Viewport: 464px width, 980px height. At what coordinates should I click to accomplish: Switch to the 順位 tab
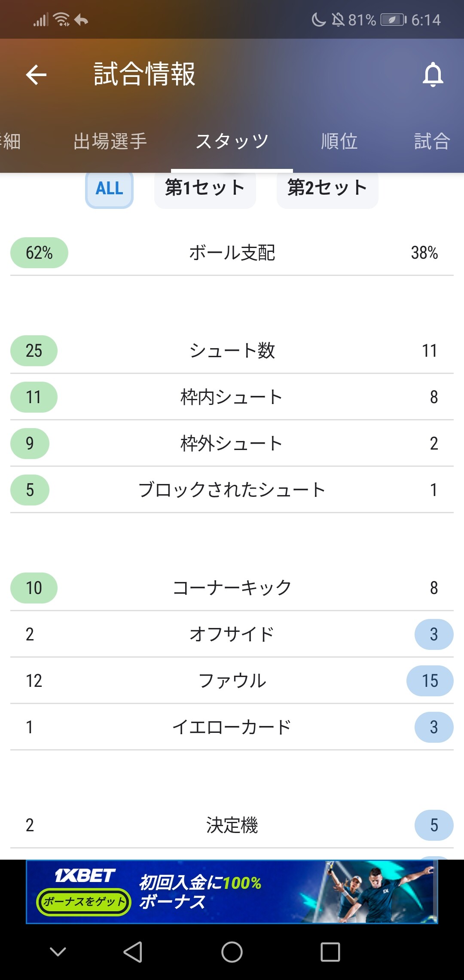(339, 141)
